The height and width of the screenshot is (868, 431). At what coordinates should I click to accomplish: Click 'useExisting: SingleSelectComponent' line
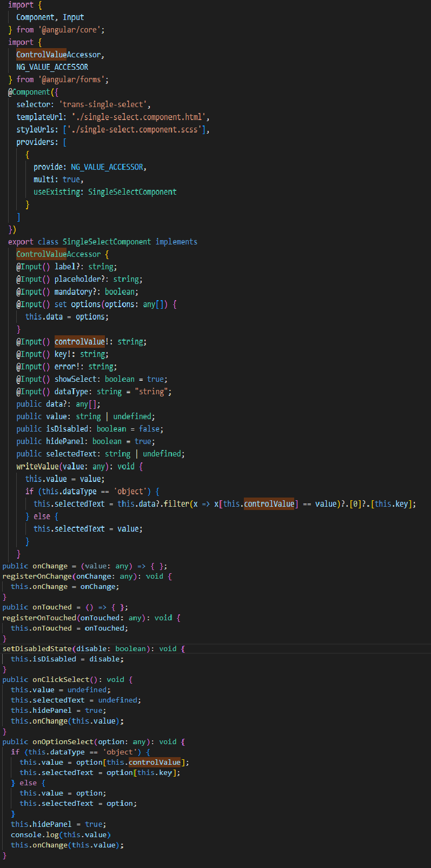(x=105, y=191)
